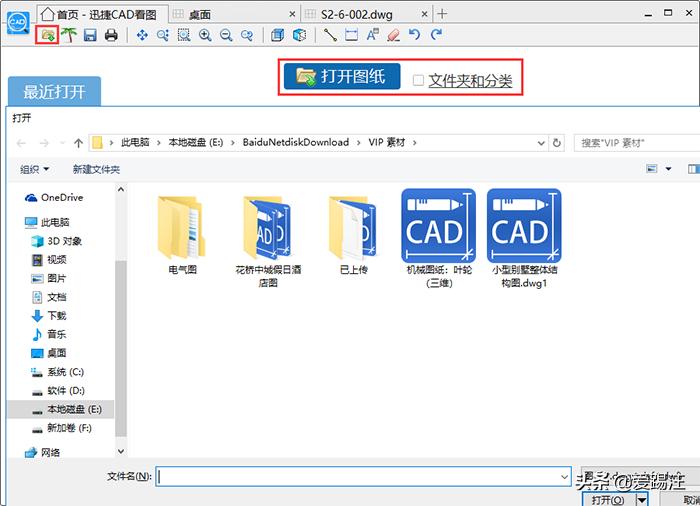Screen dimensions: 700x506
Task: Click BaiduNetdiskDownload in breadcrumb path
Action: [296, 143]
